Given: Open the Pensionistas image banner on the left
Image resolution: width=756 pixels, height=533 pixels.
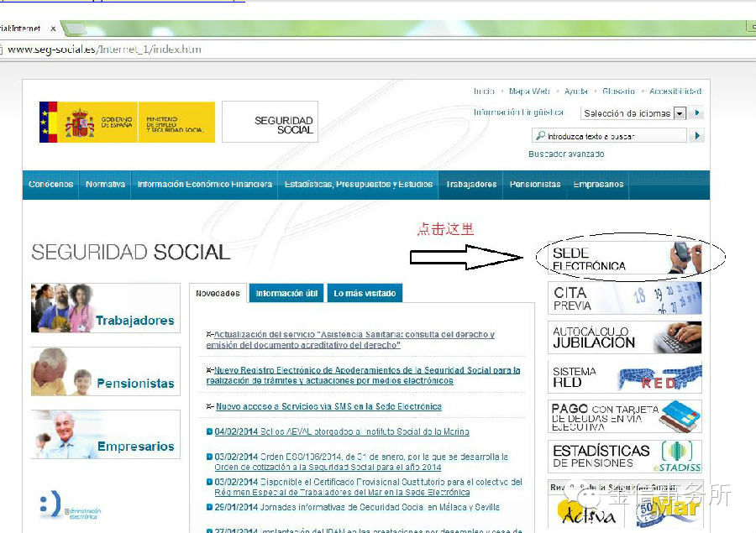Looking at the screenshot, I should coord(106,372).
